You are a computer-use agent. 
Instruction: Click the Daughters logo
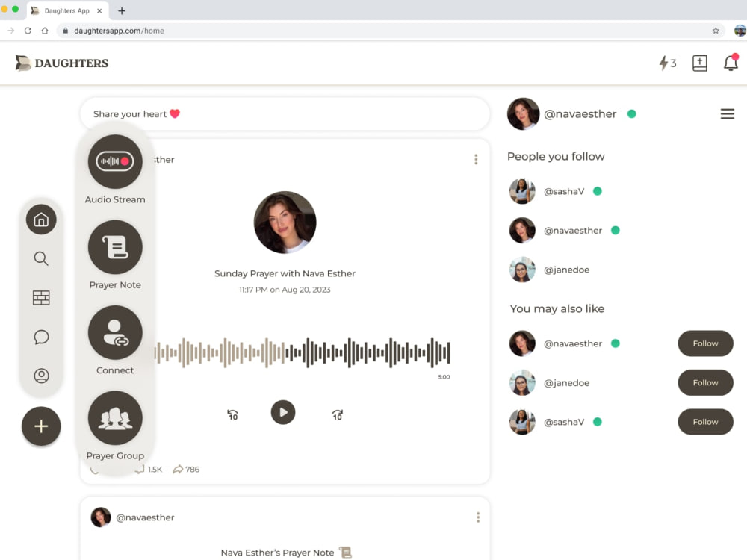[x=62, y=63]
